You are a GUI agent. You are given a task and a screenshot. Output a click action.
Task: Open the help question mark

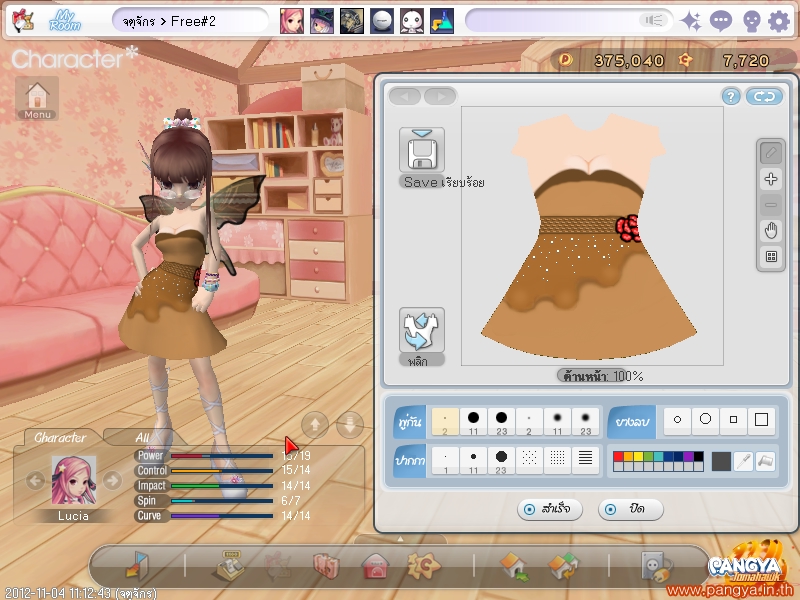(x=731, y=96)
